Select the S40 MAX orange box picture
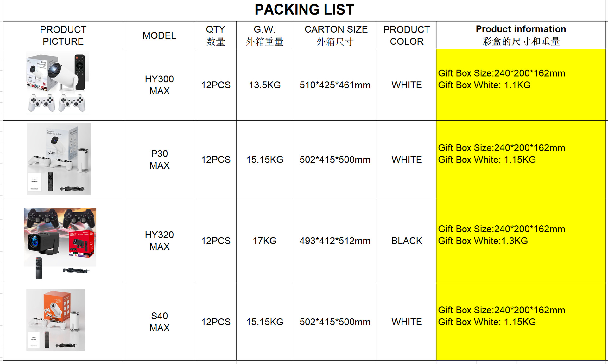 tap(56, 319)
